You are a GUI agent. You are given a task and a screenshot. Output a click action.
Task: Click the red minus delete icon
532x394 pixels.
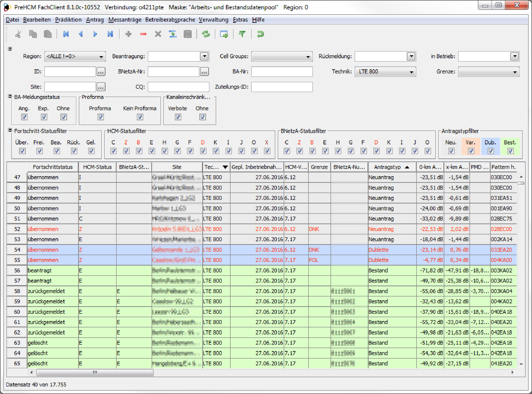tap(143, 34)
